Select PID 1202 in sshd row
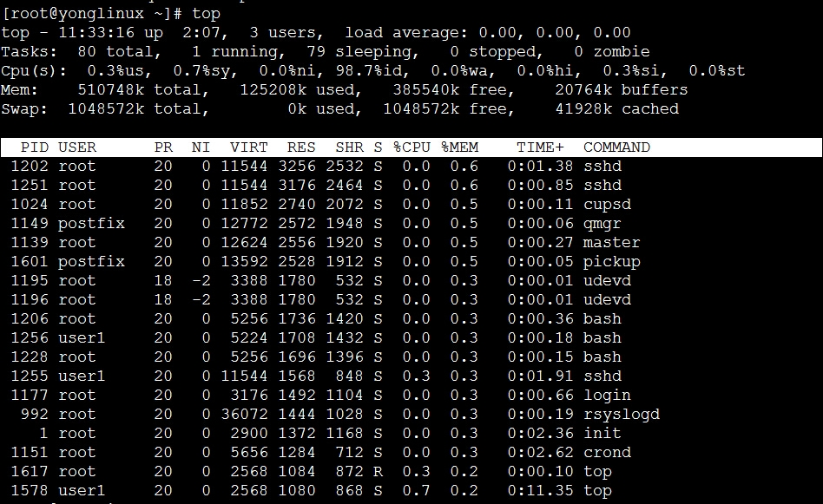The height and width of the screenshot is (504, 823). point(30,167)
